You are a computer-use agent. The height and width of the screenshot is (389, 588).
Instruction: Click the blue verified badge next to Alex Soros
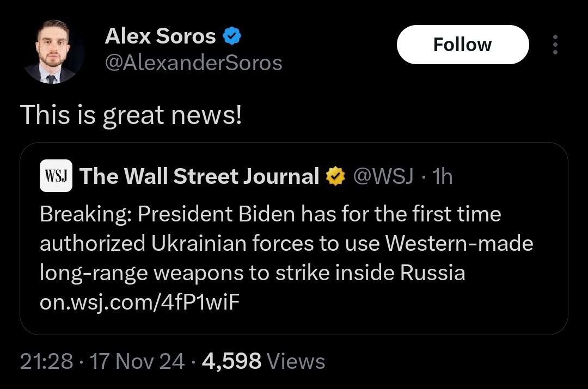tap(233, 37)
